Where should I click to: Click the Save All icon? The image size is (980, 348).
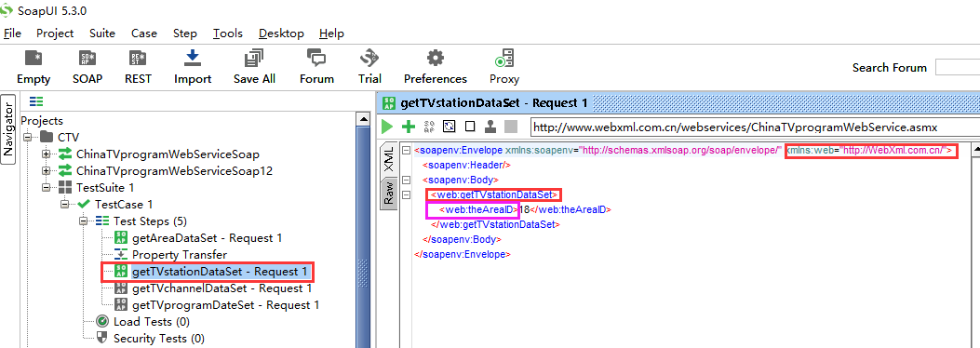click(254, 59)
